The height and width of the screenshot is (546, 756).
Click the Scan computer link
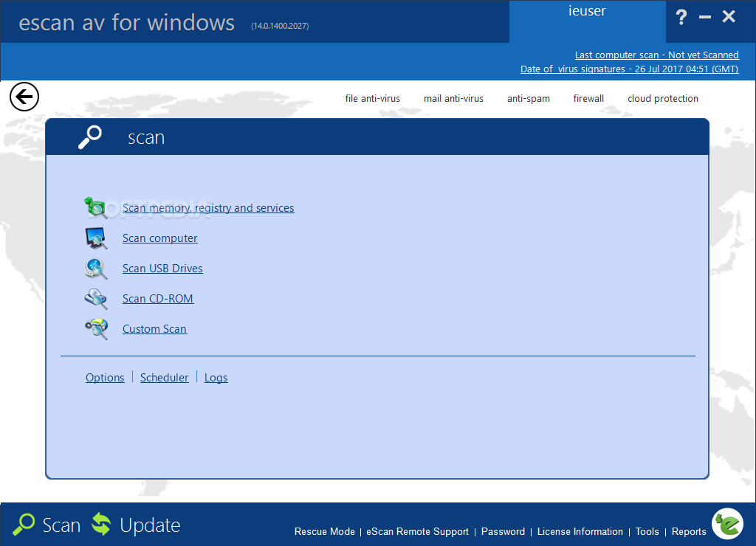point(160,238)
